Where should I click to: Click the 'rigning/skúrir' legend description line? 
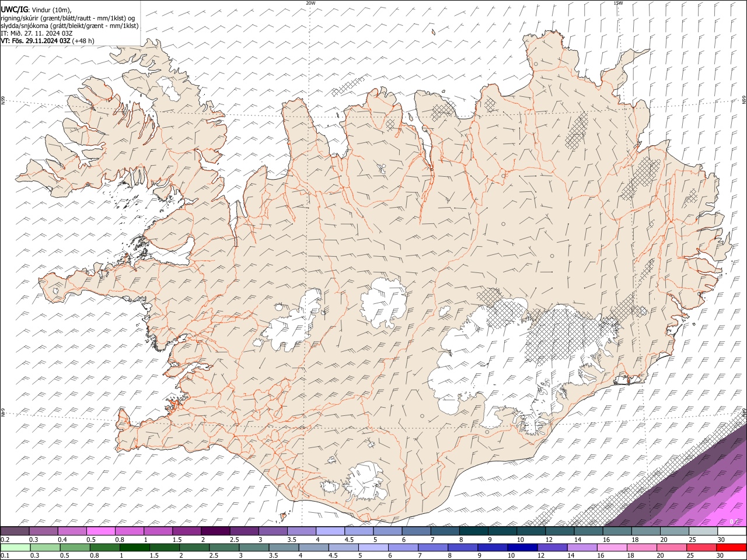[x=68, y=18]
